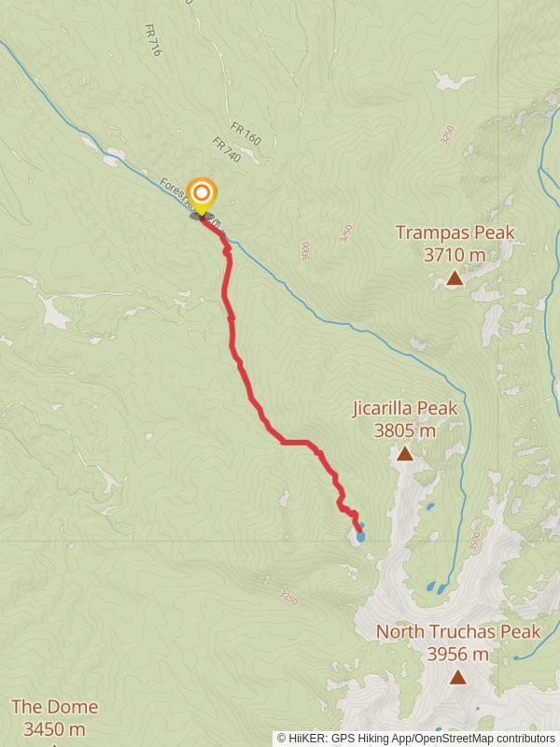560x747 pixels.
Task: Click the Forest Road label near trailhead
Action: point(190,202)
